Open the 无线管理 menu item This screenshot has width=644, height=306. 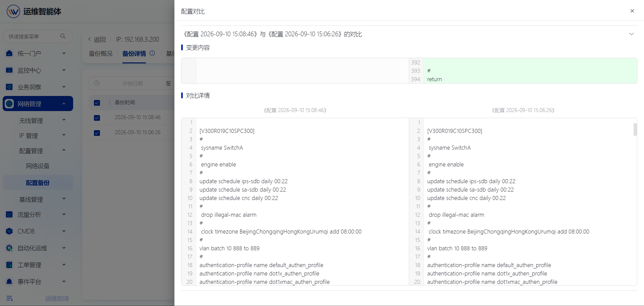tap(31, 121)
